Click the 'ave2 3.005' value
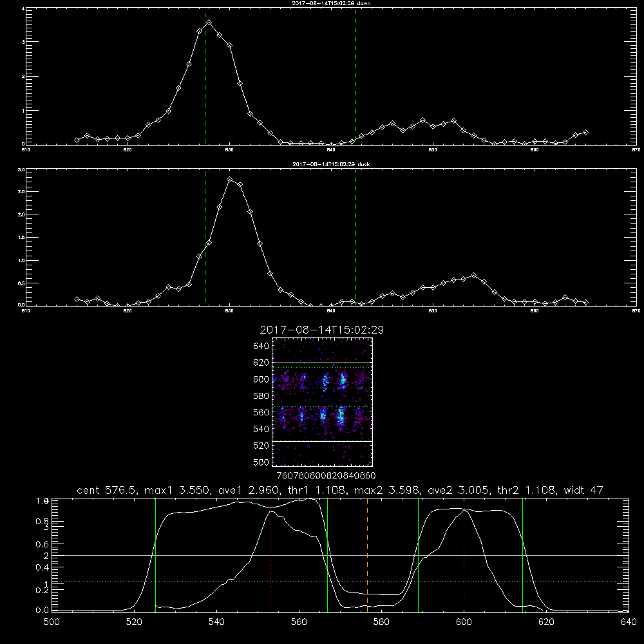644x644 pixels. tap(459, 490)
